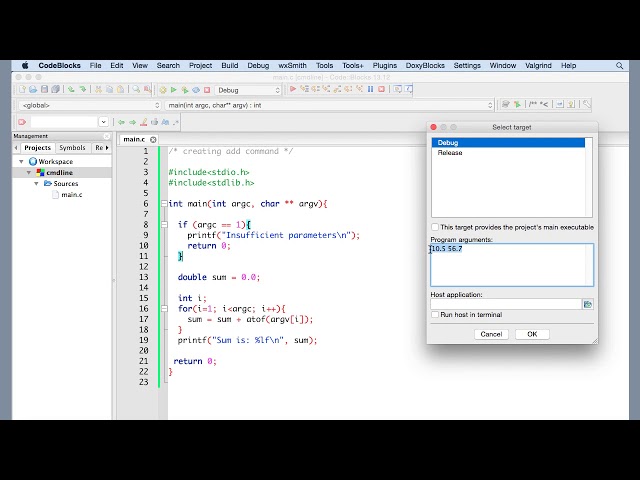The image size is (640, 480).
Task: Open the main(int argc, char** argv) function dropdown
Action: coord(329,105)
